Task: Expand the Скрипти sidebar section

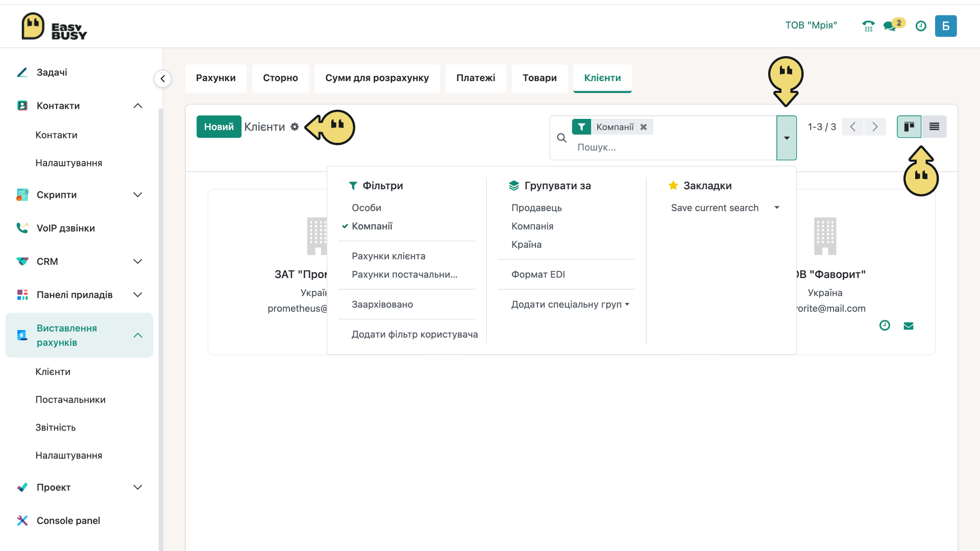Action: coord(138,195)
